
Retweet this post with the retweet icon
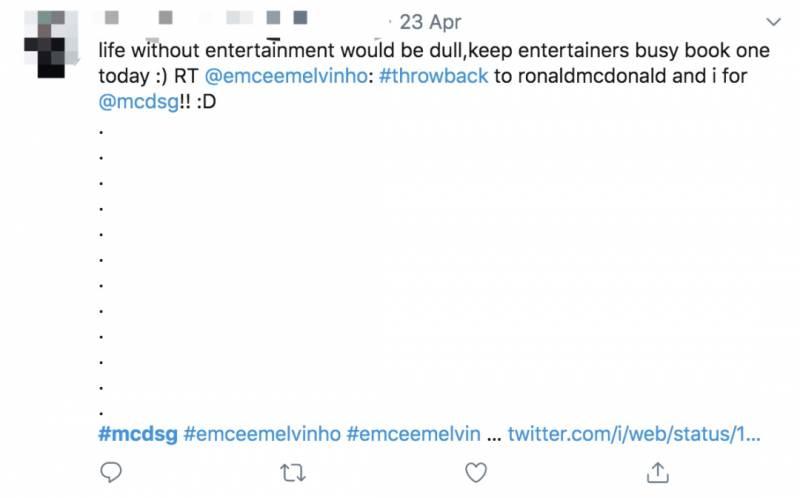tap(294, 470)
